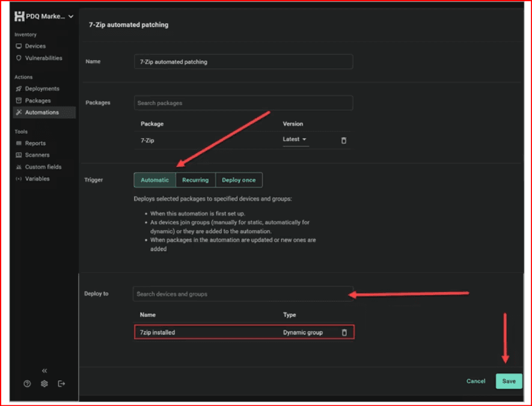Select the Deploy once trigger
The width and height of the screenshot is (532, 406).
(239, 180)
